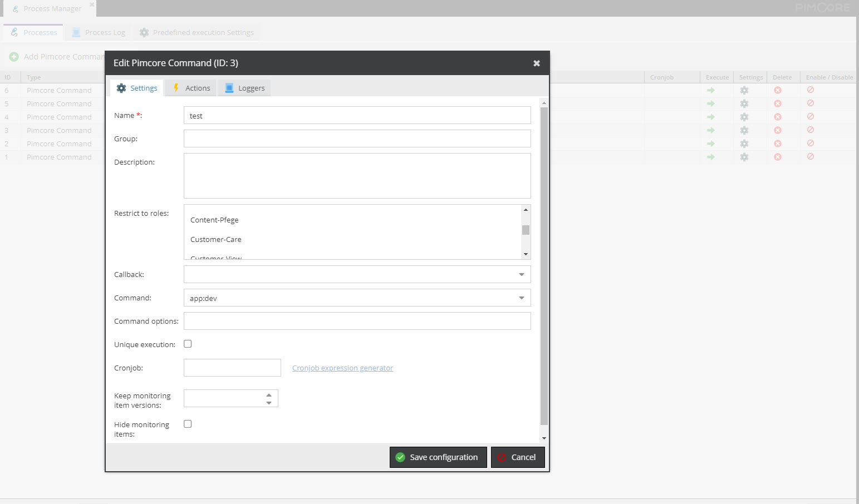Toggle the Hide monitoring items checkbox
This screenshot has width=859, height=504.
188,424
